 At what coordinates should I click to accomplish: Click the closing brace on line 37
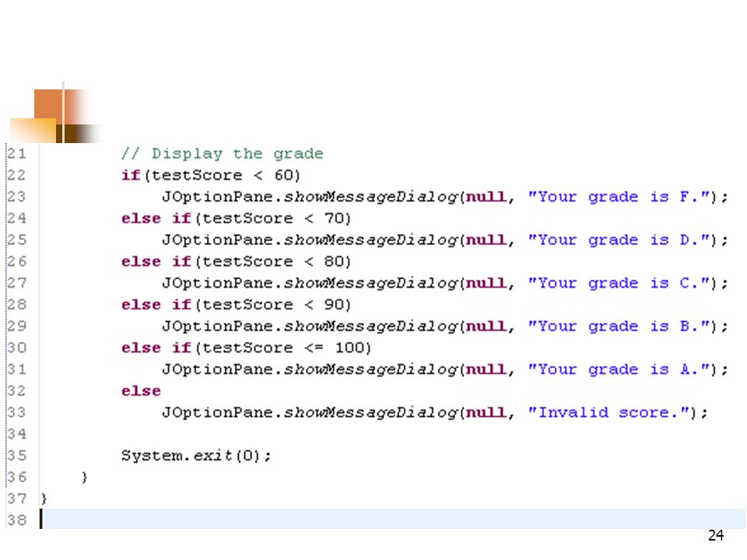click(44, 499)
